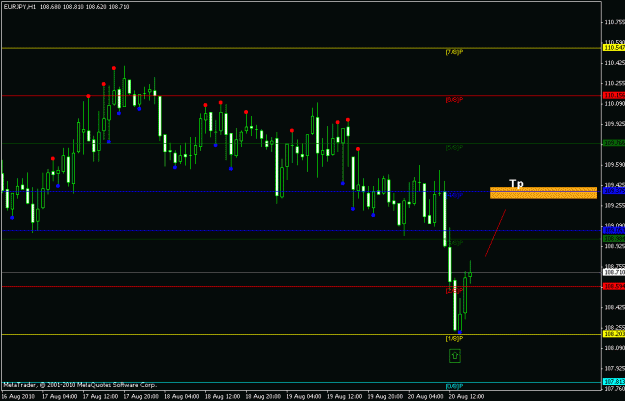Click the red 108.594 price tag

click(x=614, y=287)
